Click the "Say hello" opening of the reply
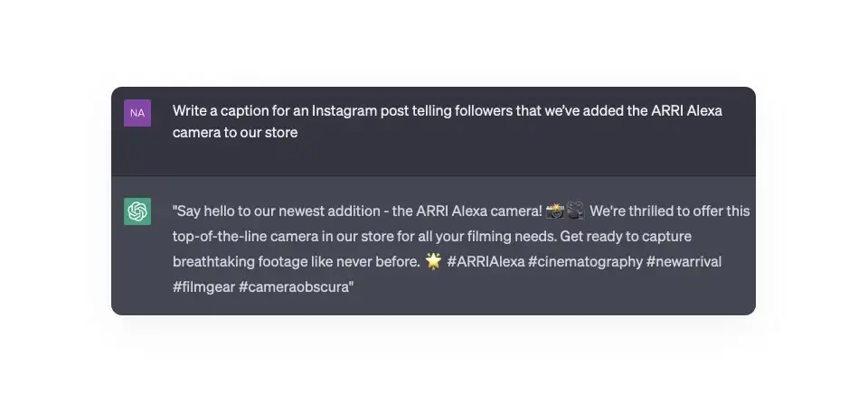Image resolution: width=868 pixels, height=403 pixels. 206,211
